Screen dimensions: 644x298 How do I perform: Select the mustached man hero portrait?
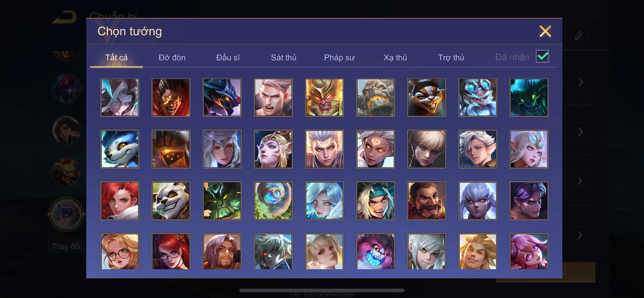pyautogui.click(x=426, y=201)
